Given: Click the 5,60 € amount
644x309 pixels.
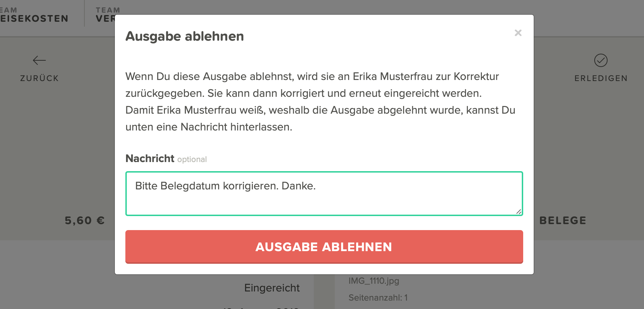Looking at the screenshot, I should [x=85, y=220].
